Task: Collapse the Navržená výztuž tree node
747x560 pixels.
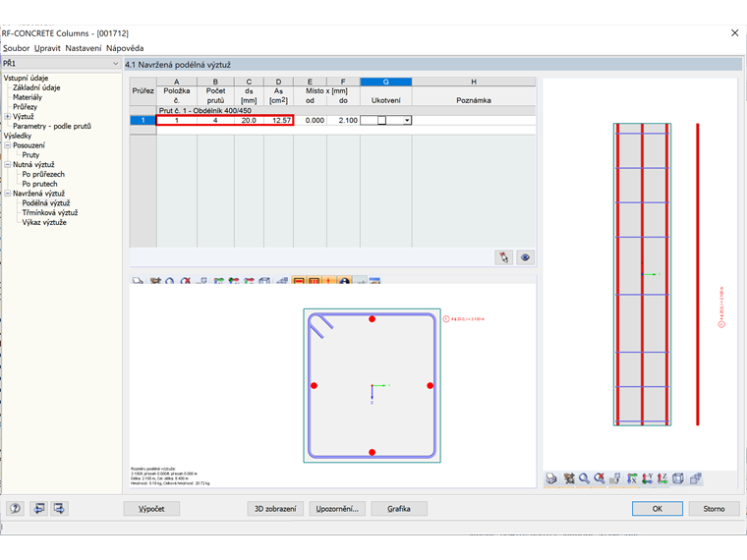Action: point(7,194)
